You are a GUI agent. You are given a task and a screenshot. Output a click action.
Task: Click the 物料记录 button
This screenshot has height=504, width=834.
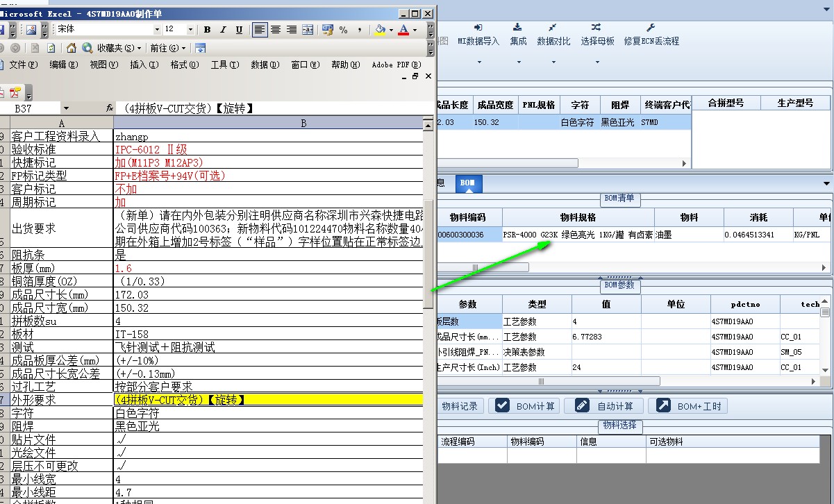tap(460, 406)
